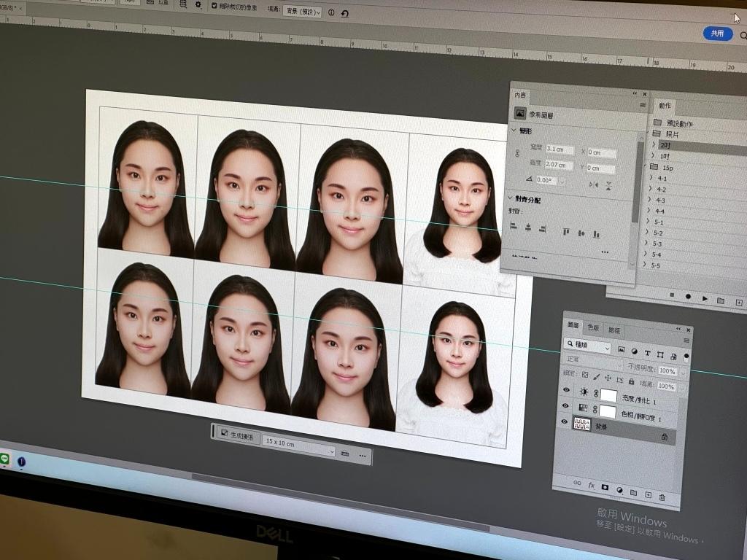Click the reset crop arrow icon

[345, 13]
